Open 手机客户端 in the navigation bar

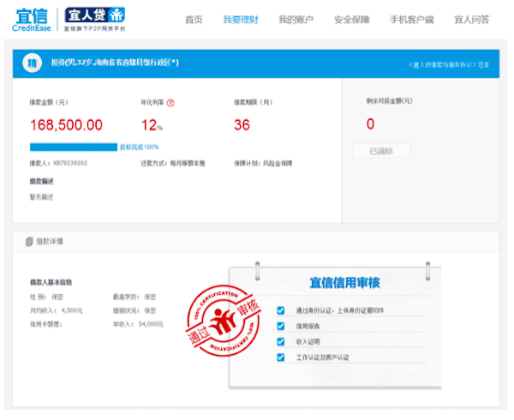point(412,19)
